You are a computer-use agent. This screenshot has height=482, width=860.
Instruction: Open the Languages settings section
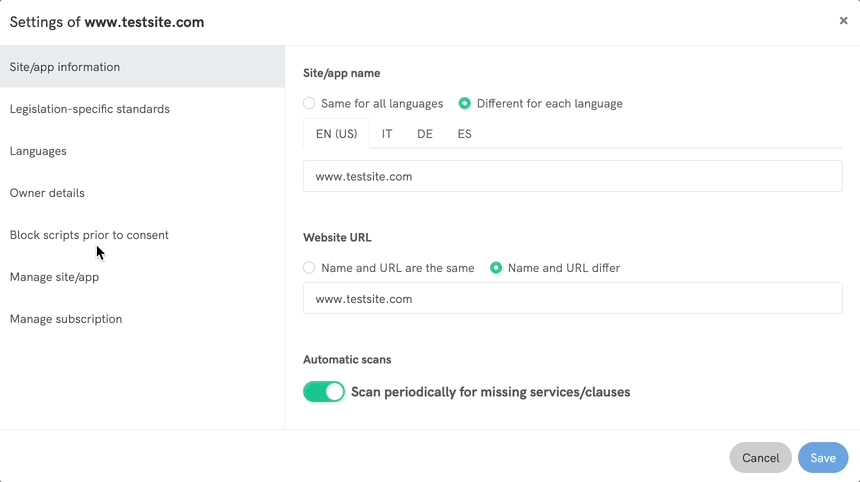pyautogui.click(x=38, y=151)
